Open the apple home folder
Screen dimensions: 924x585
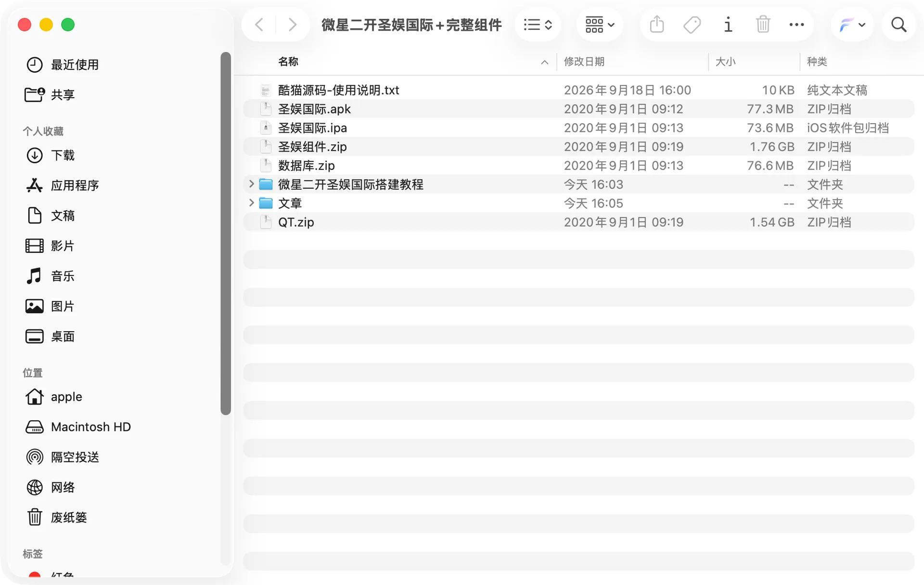point(53,397)
